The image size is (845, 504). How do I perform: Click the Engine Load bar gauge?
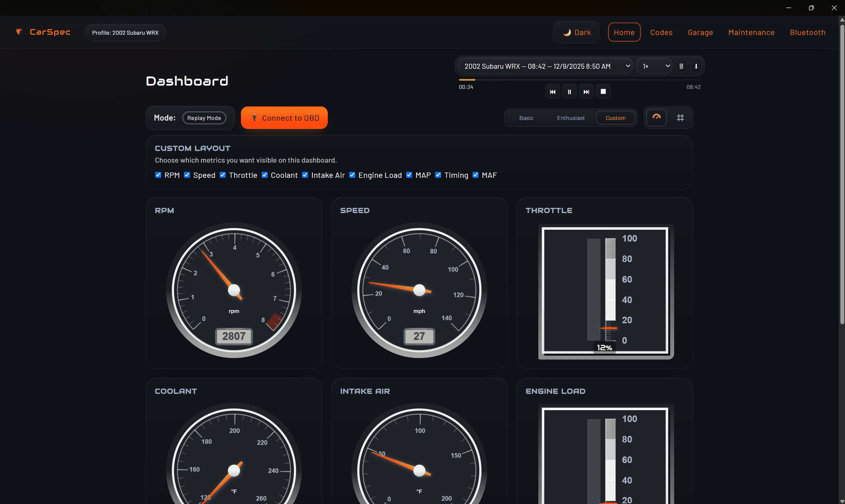606,454
